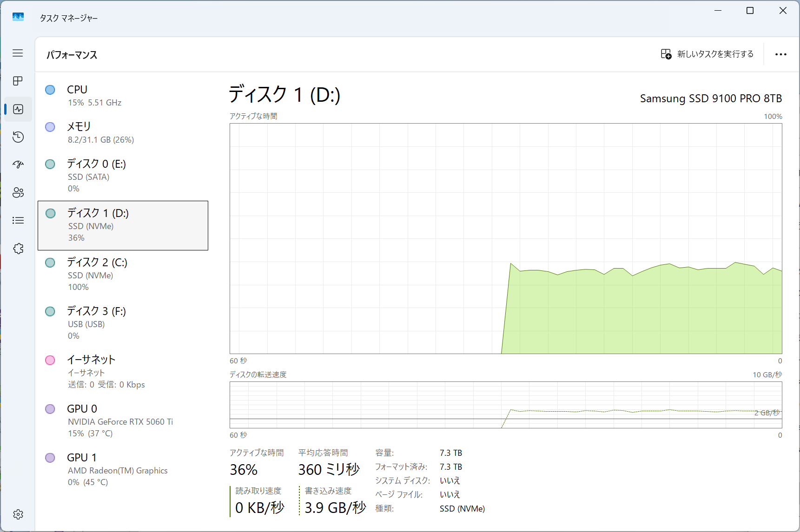Screen dimensions: 800x532
Task: Open the App history page icon
Action: coord(18,137)
